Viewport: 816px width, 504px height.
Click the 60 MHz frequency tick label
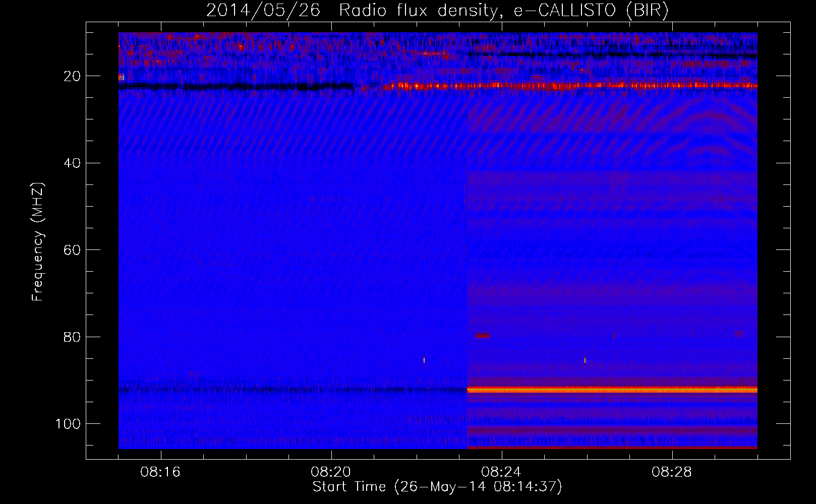73,250
